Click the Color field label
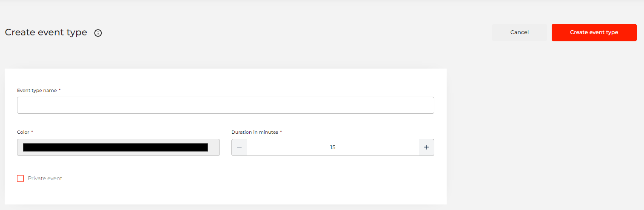This screenshot has height=210, width=644. [x=23, y=132]
